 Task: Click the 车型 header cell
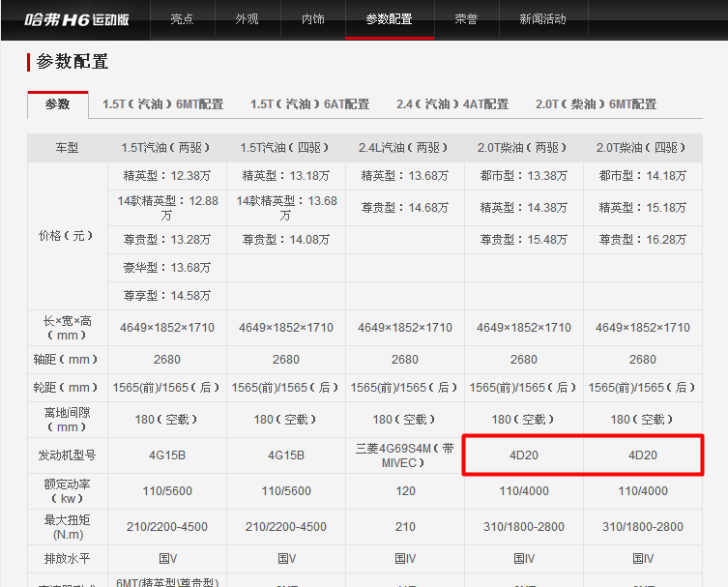68,148
